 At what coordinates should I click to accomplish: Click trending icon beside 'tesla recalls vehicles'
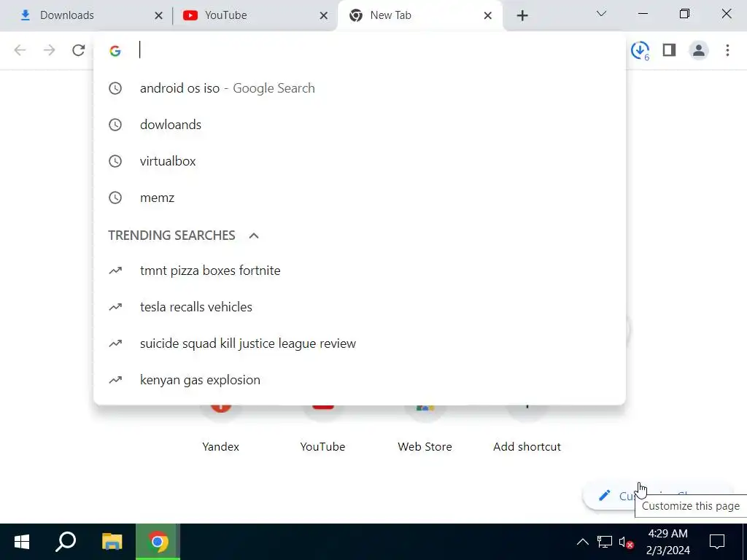[115, 307]
